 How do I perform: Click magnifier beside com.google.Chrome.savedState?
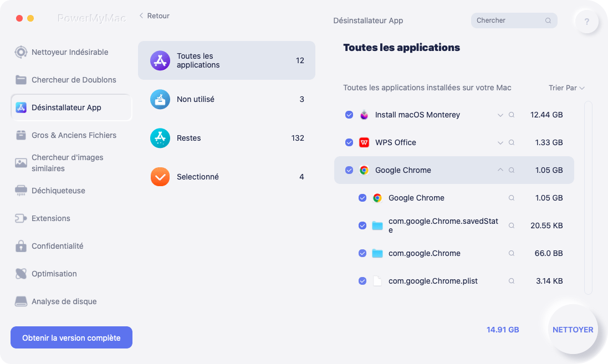click(x=512, y=225)
